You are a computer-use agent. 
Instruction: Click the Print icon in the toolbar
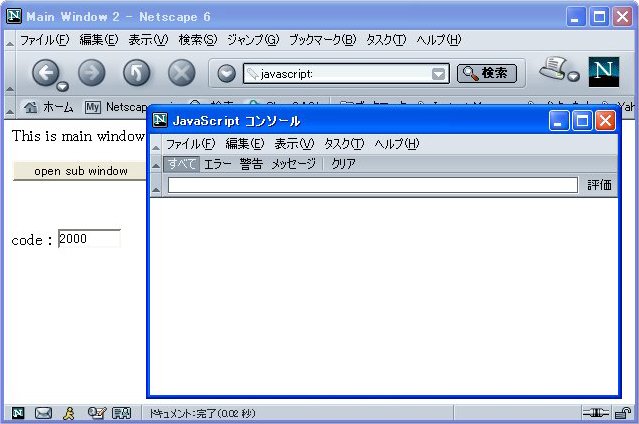point(553,68)
